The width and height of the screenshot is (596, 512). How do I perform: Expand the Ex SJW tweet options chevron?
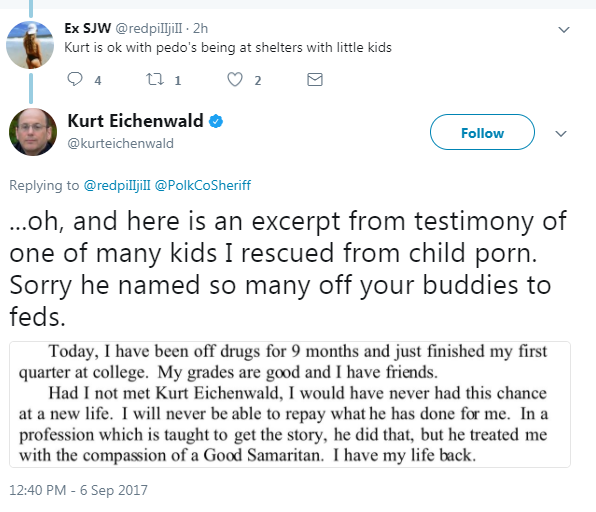pos(564,30)
